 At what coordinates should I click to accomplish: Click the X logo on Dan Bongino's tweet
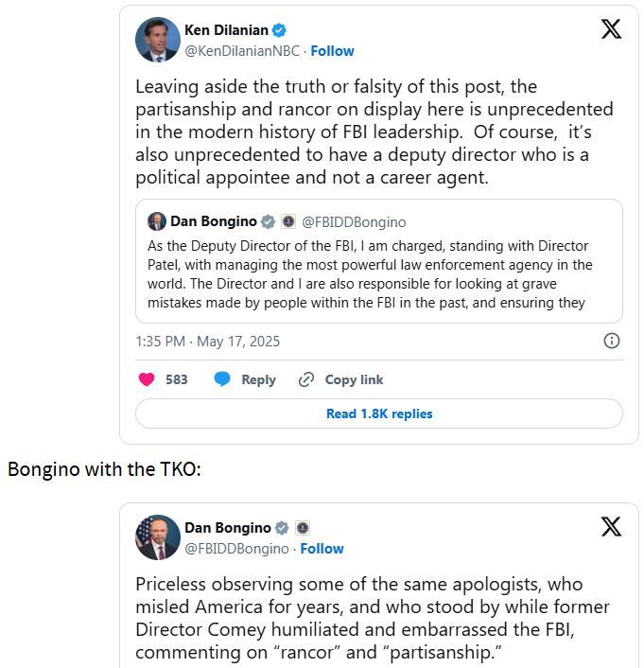[611, 527]
